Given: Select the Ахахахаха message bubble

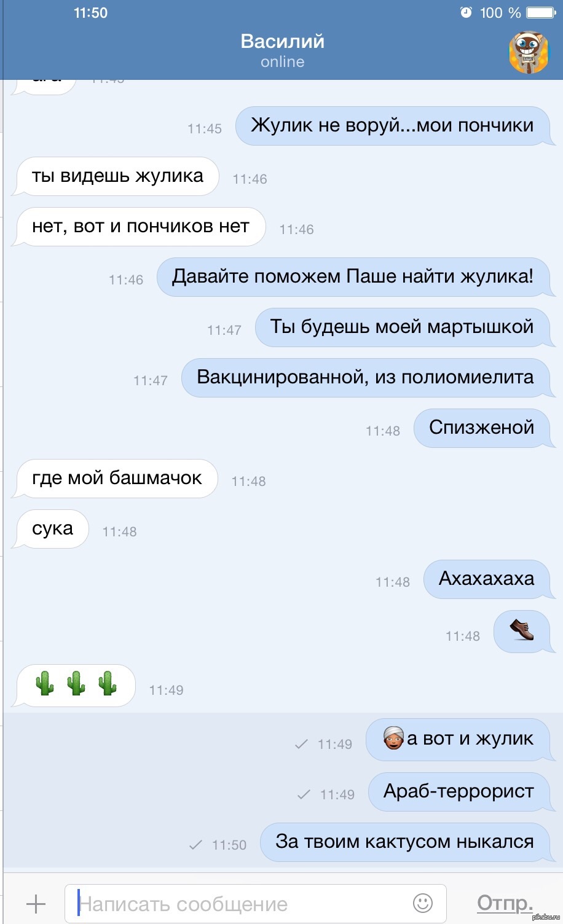Looking at the screenshot, I should click(486, 579).
